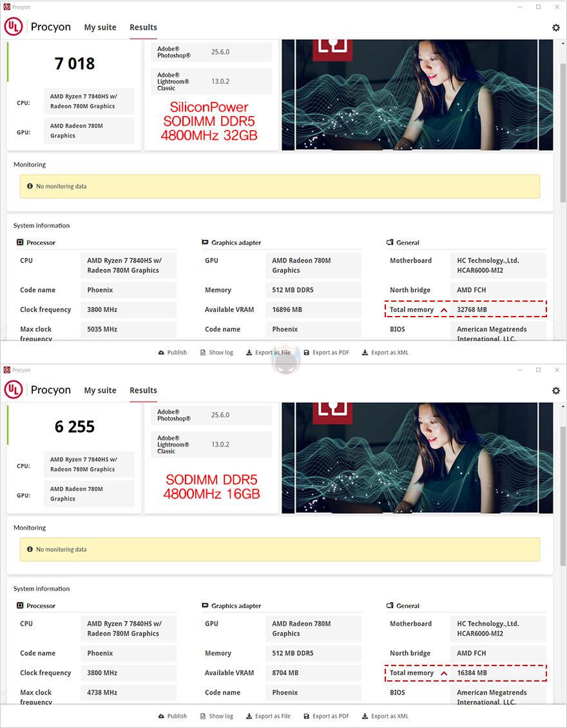Export as PDF in the top window
Screen dimensions: 567x728
point(326,353)
